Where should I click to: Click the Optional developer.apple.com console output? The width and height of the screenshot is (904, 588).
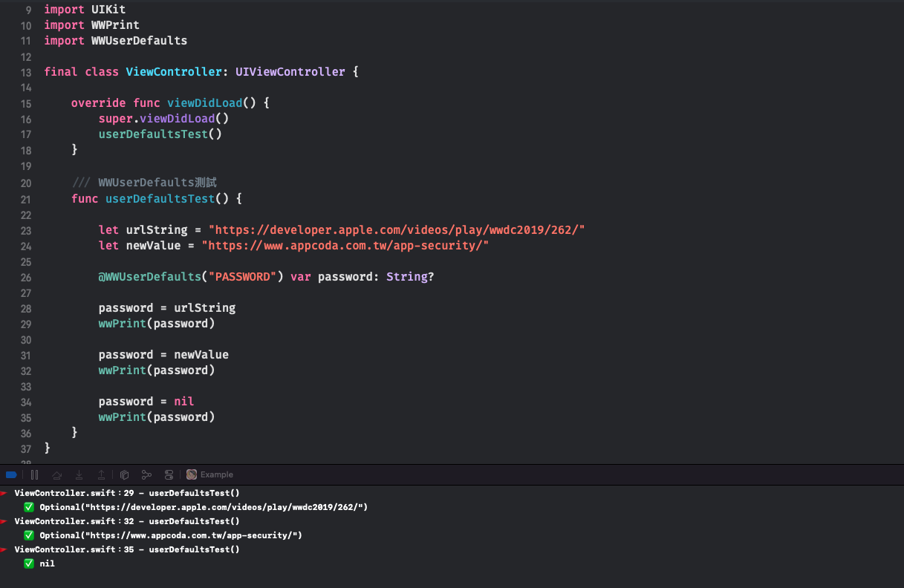[x=204, y=507]
